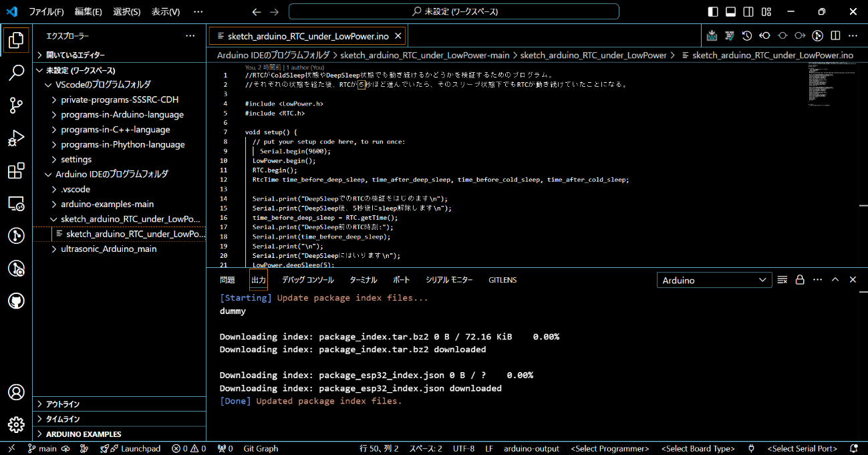Screen dimensions: 868x455
Task: Open Remote Explorer in activity bar
Action: click(x=16, y=203)
